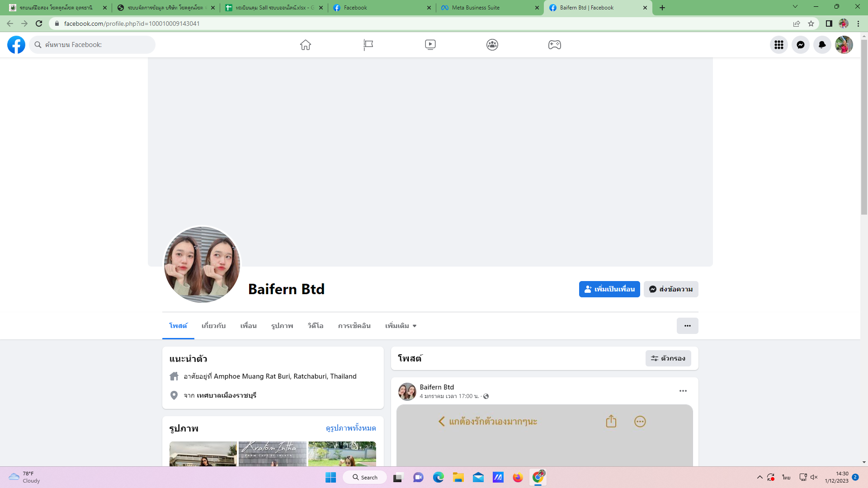Screen dimensions: 868x488
Task: Open the Watch video icon
Action: (430, 45)
